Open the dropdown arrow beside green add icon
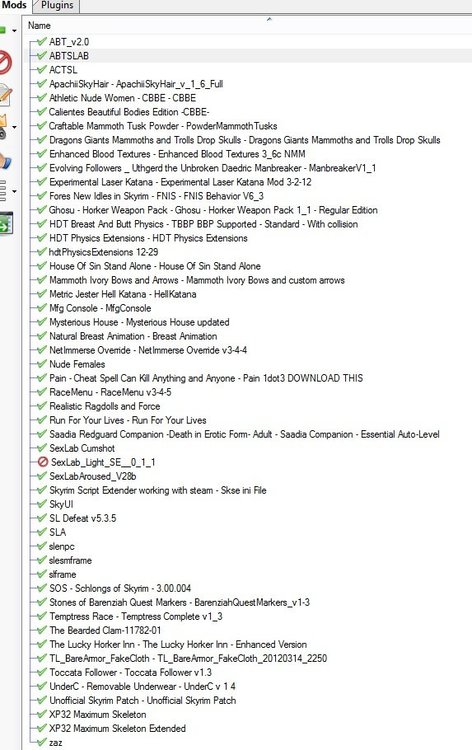The height and width of the screenshot is (750, 472). coord(14,31)
